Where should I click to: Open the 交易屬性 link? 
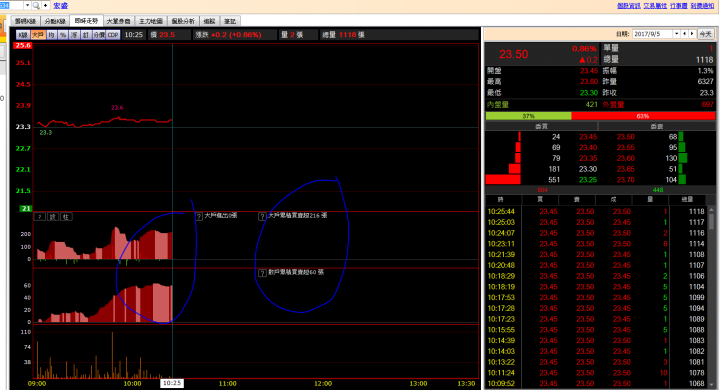pos(655,6)
